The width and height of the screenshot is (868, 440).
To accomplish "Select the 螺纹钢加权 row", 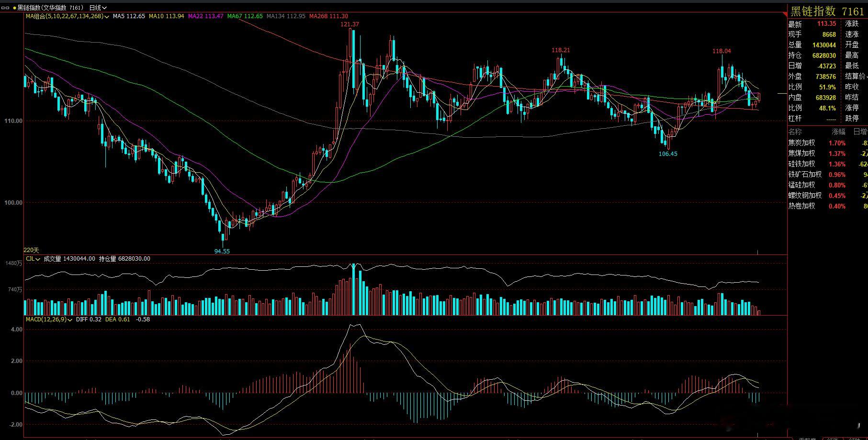I will point(828,196).
